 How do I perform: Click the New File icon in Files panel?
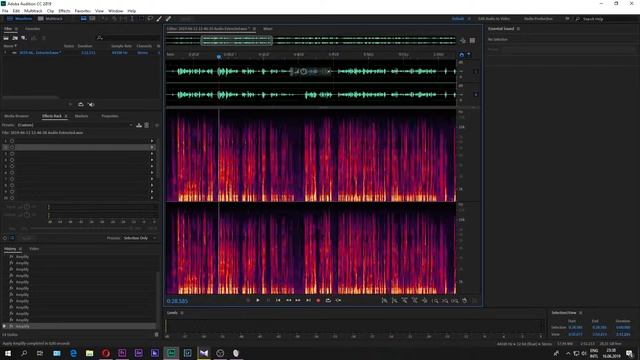24,38
